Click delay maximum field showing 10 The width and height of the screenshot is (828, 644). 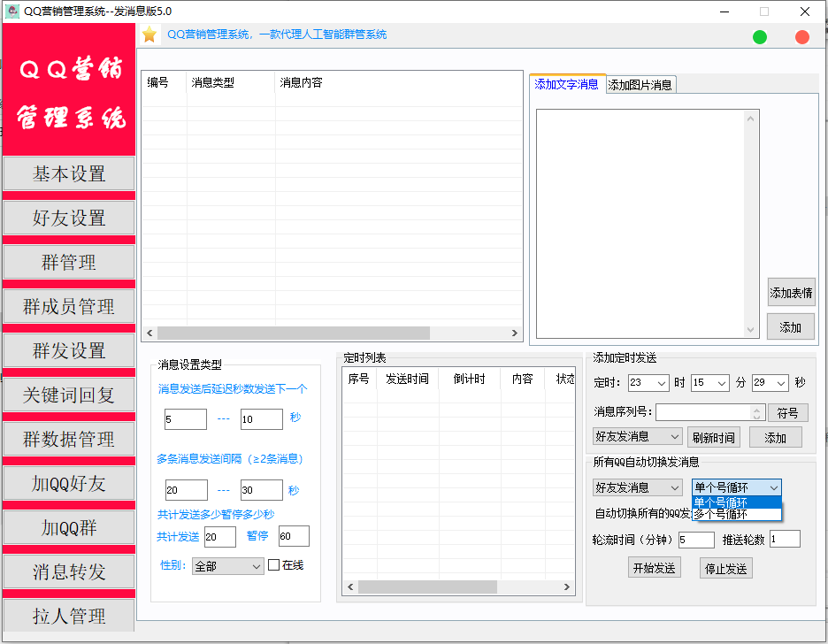[x=261, y=419]
